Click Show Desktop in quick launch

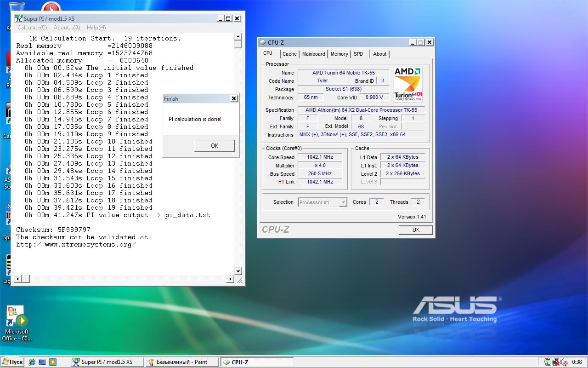[42, 362]
